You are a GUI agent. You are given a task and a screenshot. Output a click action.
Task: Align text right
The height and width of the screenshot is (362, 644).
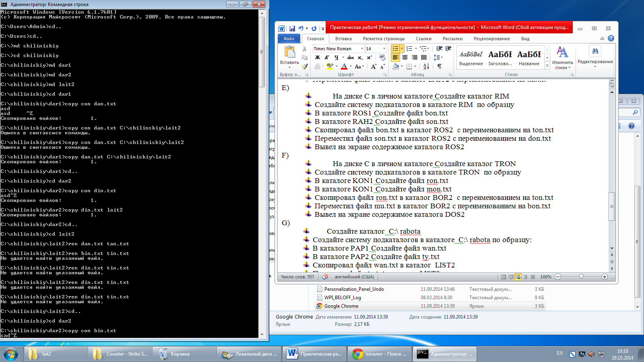[x=414, y=58]
